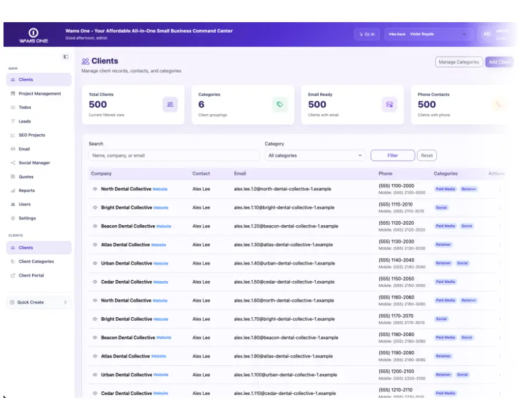The image size is (525, 420).
Task: Open Project Management in sidebar
Action: (39, 93)
